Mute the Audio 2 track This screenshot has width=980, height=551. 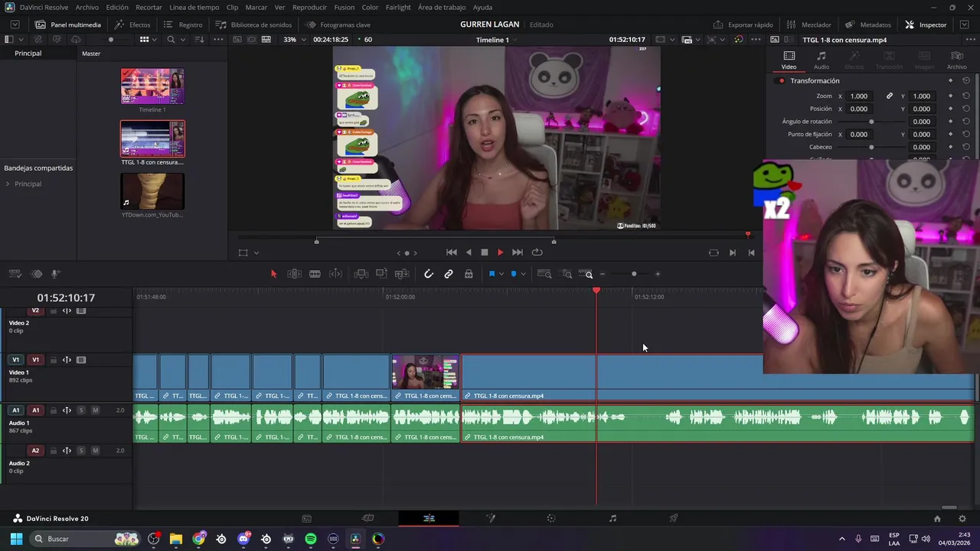coord(95,451)
